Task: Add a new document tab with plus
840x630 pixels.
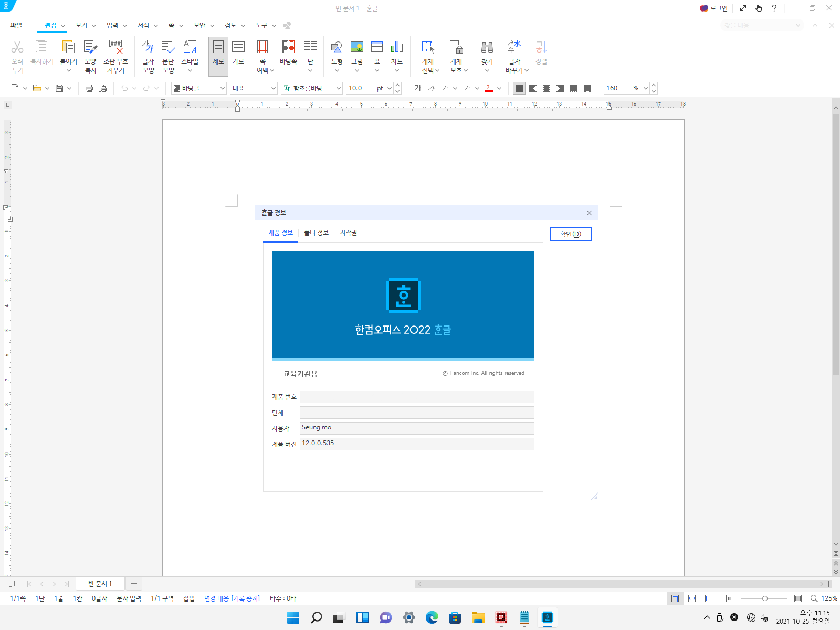Action: [134, 584]
